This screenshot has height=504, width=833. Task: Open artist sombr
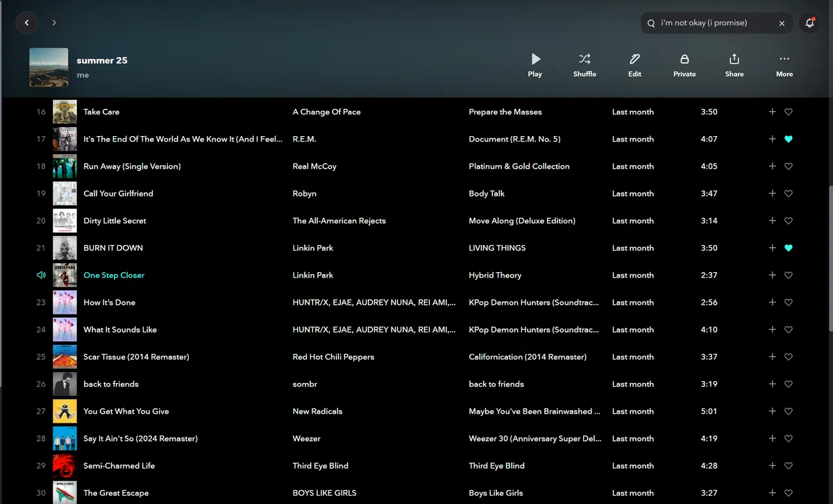[304, 384]
